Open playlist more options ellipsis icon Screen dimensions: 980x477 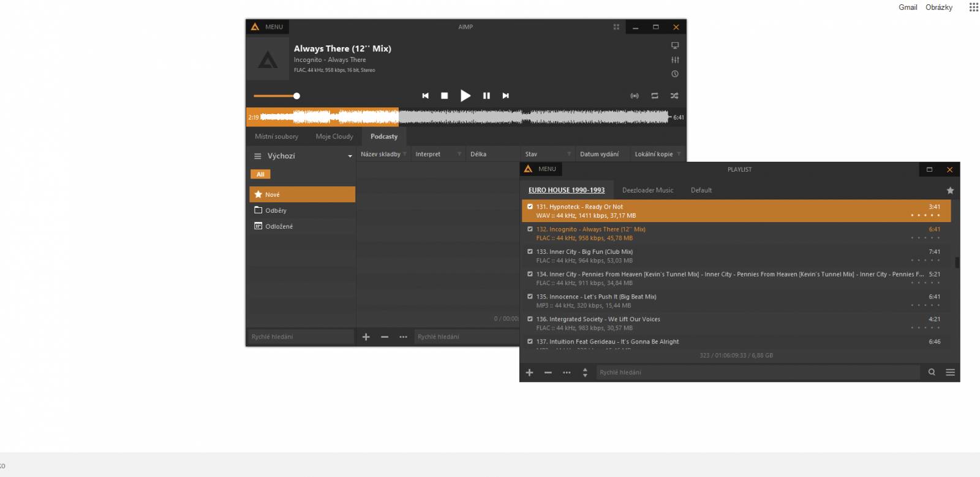point(567,372)
